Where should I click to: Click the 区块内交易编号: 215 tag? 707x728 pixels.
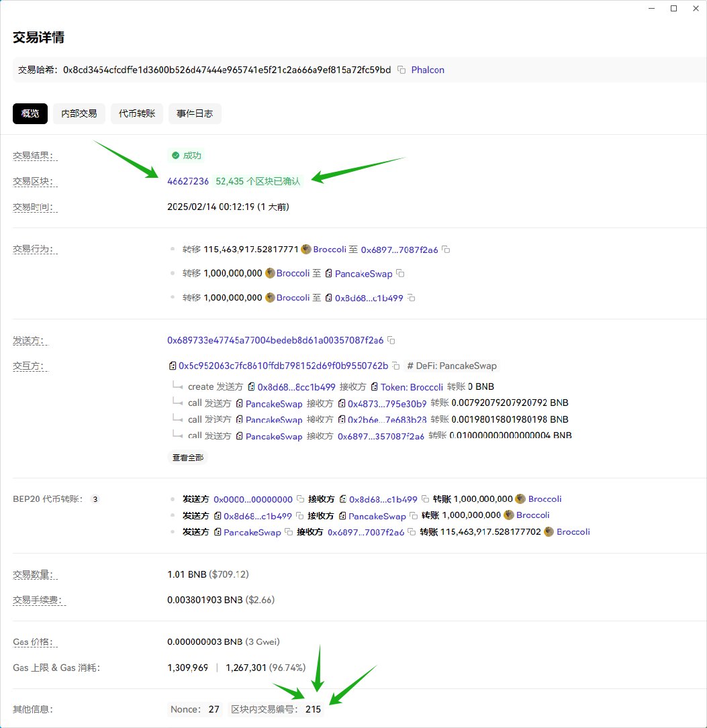tap(276, 709)
